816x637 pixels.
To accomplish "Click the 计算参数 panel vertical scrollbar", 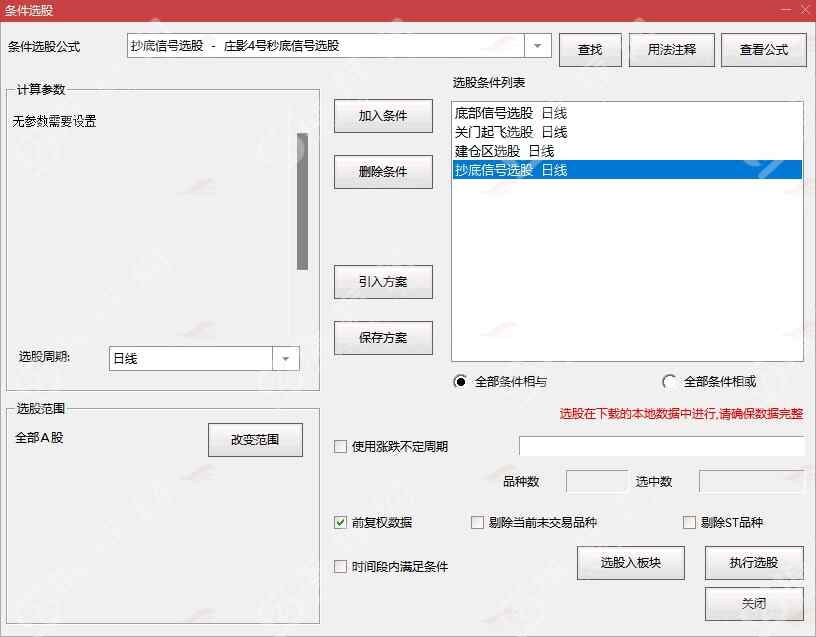I will pyautogui.click(x=302, y=200).
